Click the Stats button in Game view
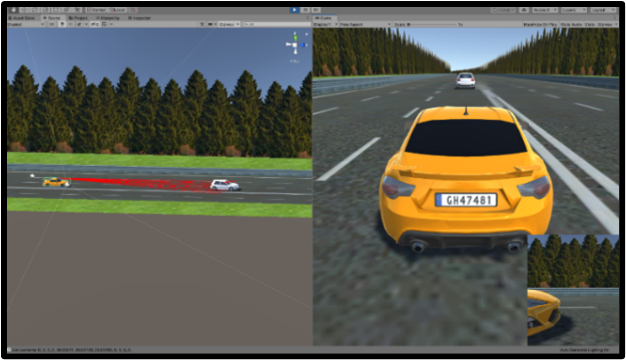This screenshot has width=626, height=360. tap(590, 24)
